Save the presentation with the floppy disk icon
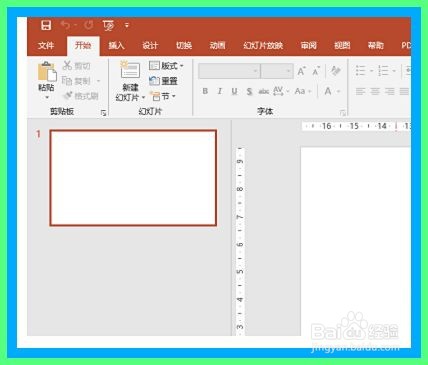 click(46, 25)
